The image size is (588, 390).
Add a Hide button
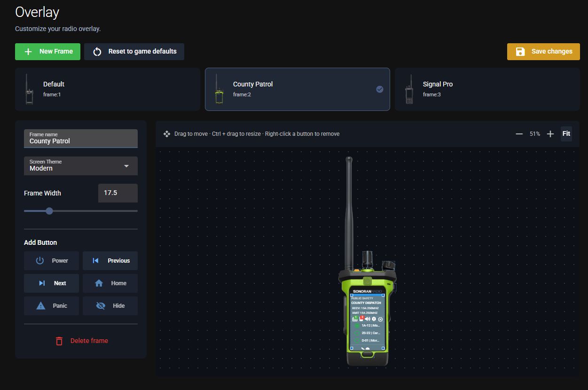[110, 306]
